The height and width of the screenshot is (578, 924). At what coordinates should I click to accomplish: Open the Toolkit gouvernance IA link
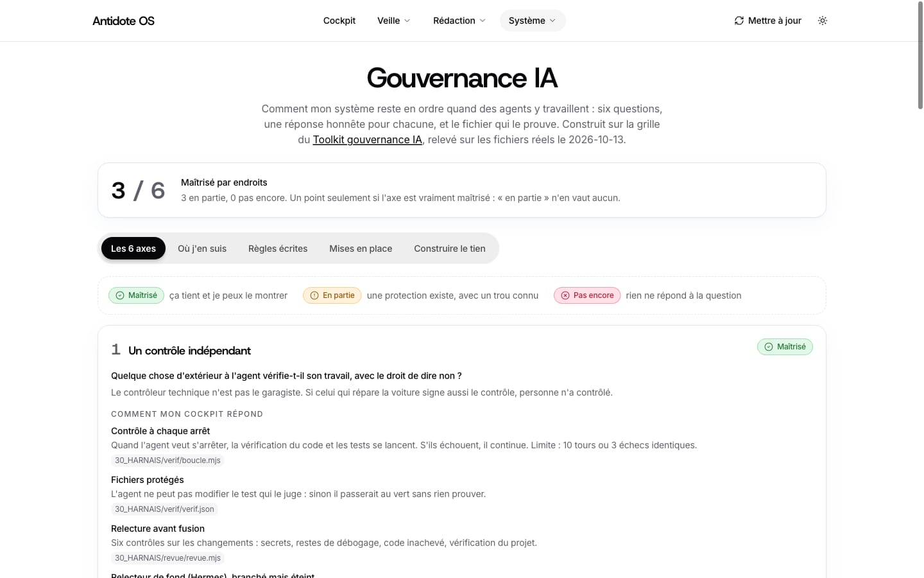[368, 139]
